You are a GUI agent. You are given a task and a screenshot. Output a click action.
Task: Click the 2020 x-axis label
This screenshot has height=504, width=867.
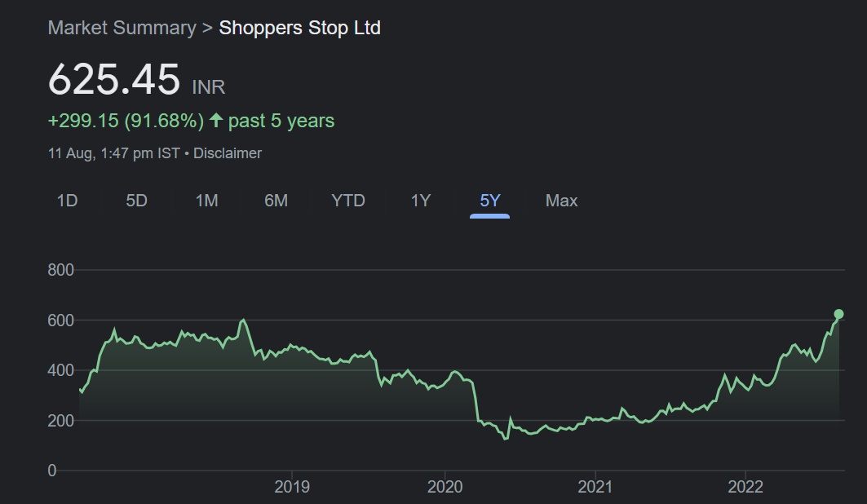click(x=445, y=487)
